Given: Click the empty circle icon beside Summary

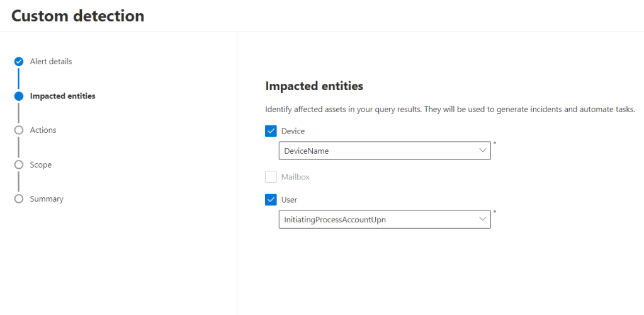Looking at the screenshot, I should pos(18,199).
